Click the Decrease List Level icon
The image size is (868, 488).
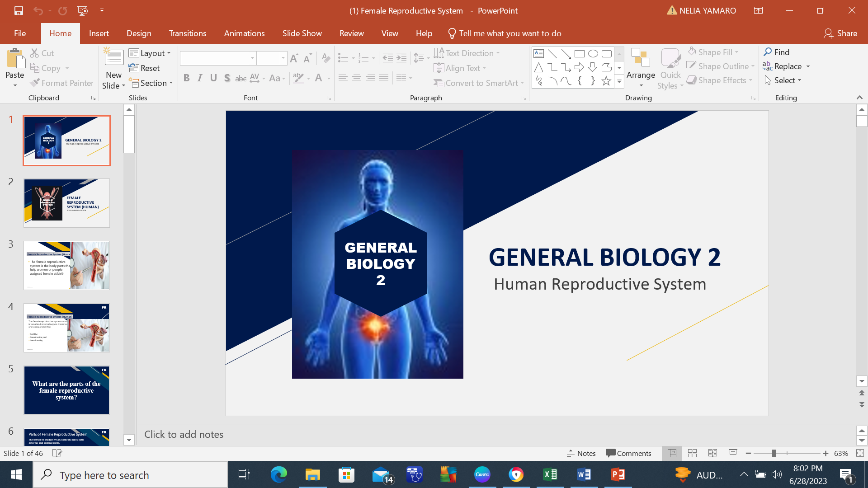point(387,58)
